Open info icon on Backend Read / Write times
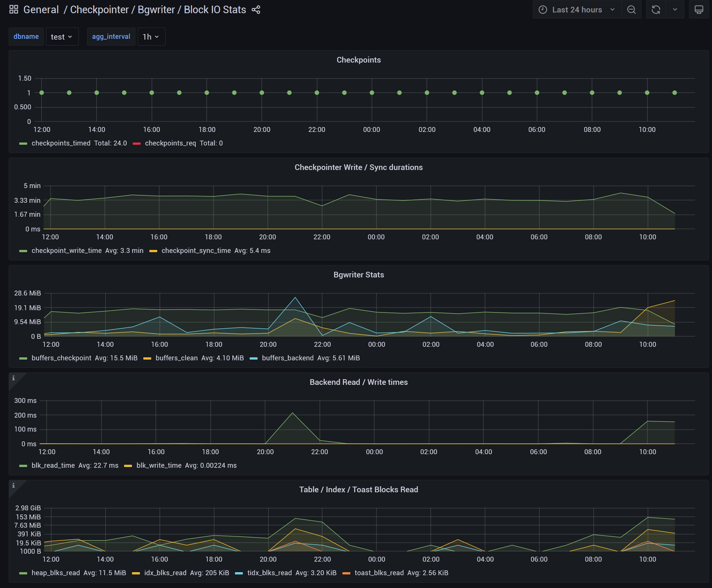This screenshot has height=588, width=712. 14,378
